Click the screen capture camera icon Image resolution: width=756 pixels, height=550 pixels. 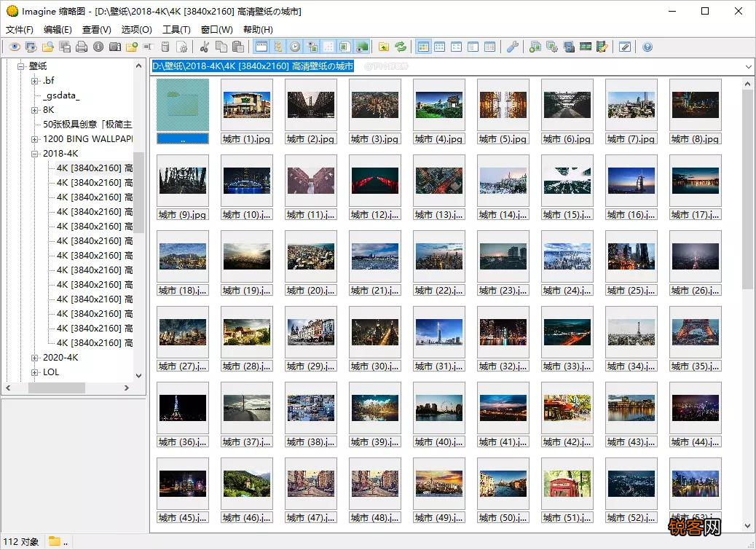(569, 47)
